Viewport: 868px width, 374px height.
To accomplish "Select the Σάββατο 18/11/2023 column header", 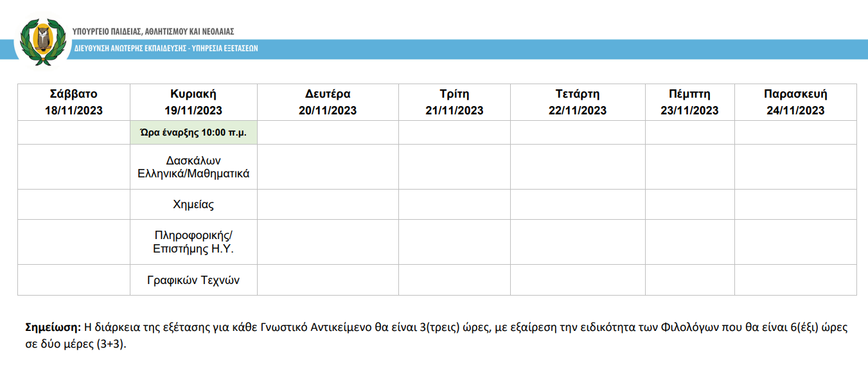I will tap(74, 102).
